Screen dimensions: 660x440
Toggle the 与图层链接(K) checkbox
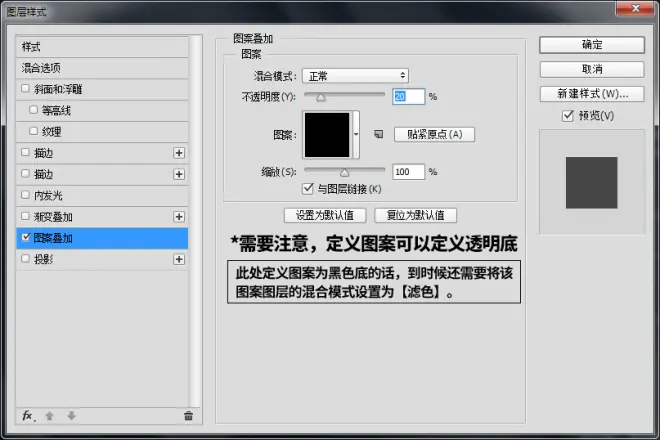point(308,189)
